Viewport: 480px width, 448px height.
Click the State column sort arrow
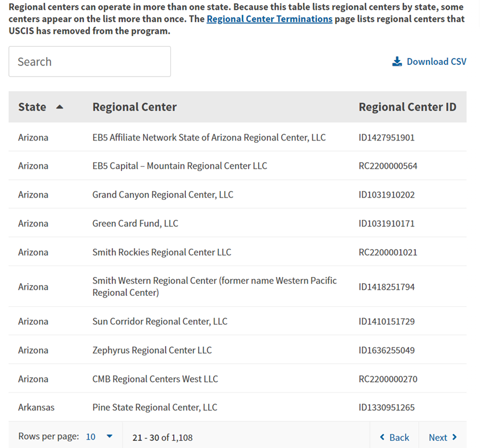click(60, 107)
